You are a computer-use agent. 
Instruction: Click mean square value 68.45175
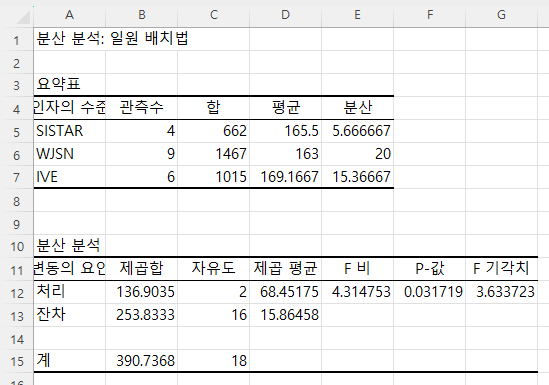[285, 292]
